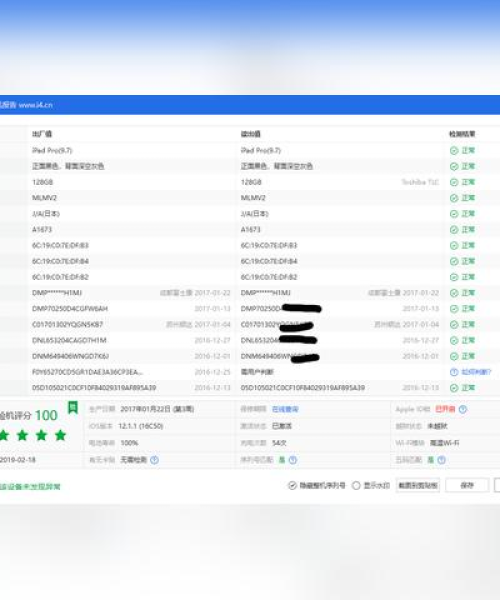Screen dimensions: 500x600
Task: Click the charge count 54次
Action: click(279, 443)
